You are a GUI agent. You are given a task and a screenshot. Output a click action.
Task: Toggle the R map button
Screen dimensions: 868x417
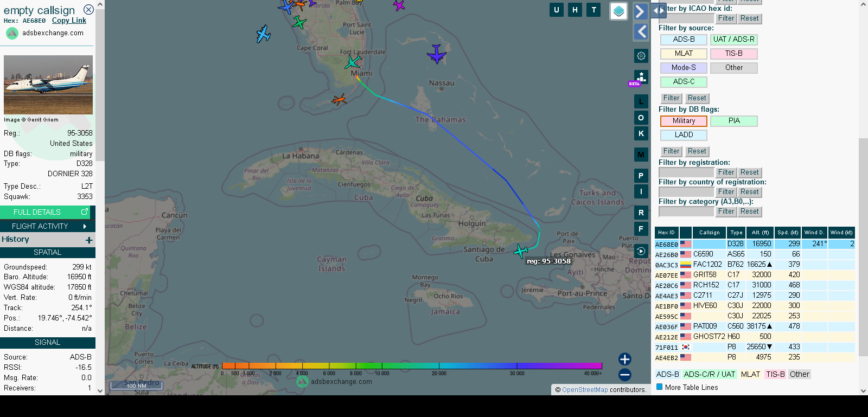pyautogui.click(x=641, y=213)
